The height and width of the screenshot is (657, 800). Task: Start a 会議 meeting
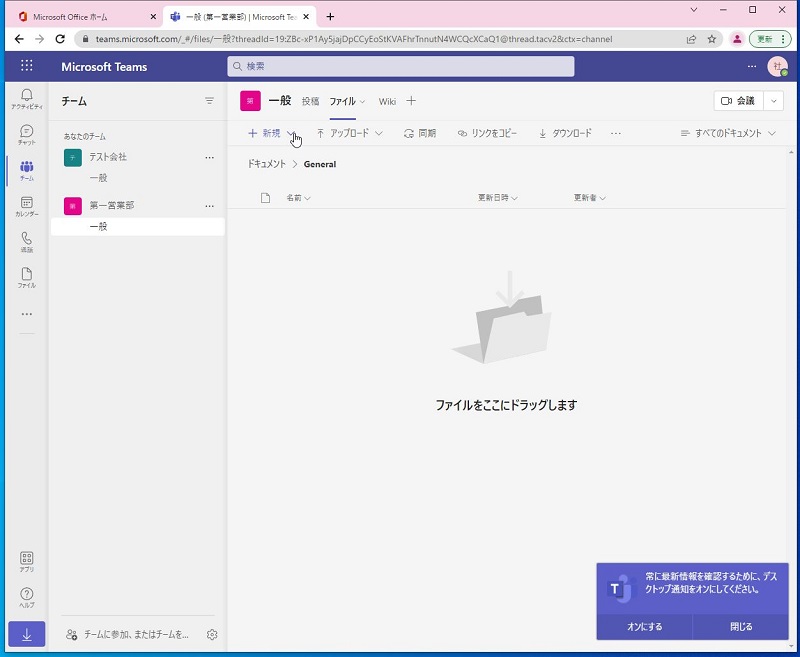(x=738, y=101)
